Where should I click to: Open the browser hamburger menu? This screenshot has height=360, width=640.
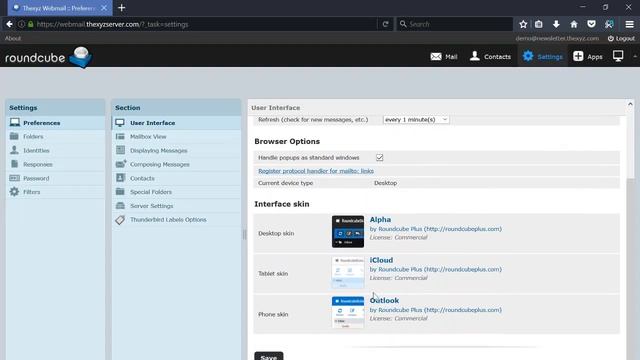pos(629,24)
